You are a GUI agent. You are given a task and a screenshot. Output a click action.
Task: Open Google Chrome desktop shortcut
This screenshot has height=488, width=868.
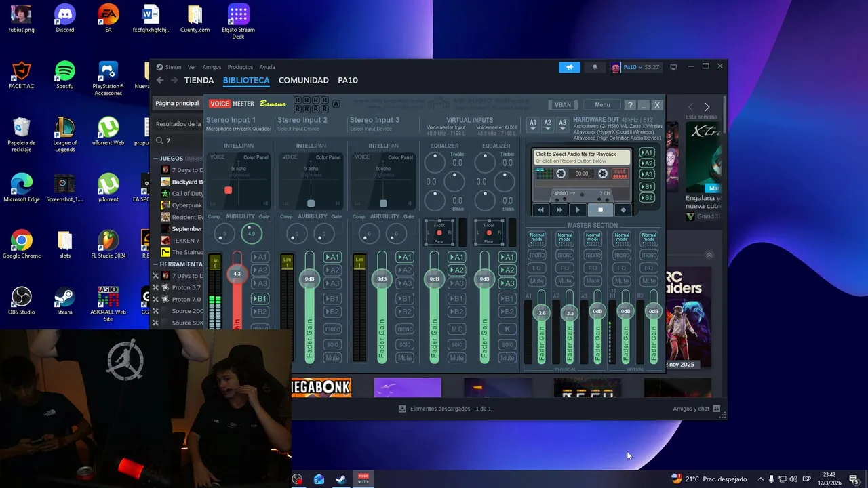pyautogui.click(x=22, y=245)
